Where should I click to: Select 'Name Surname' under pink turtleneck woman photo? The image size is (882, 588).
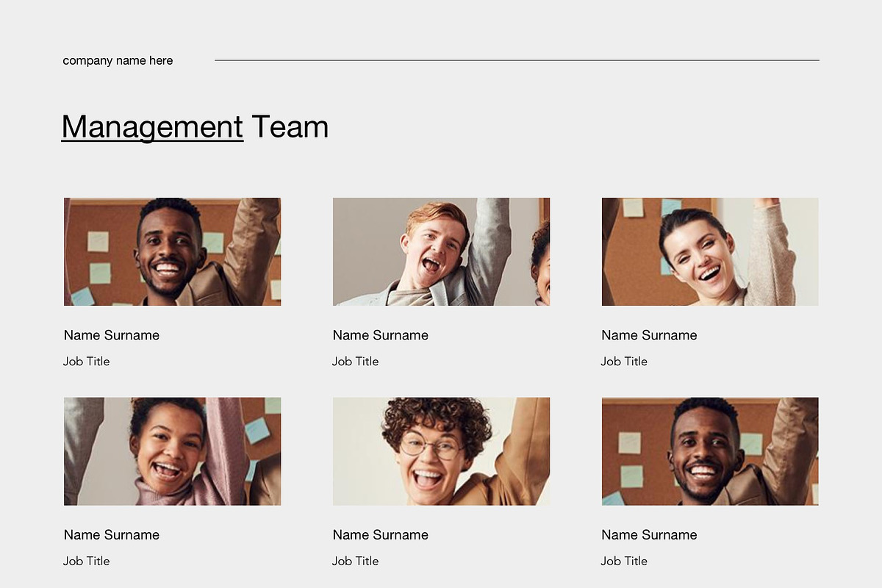[x=112, y=535]
